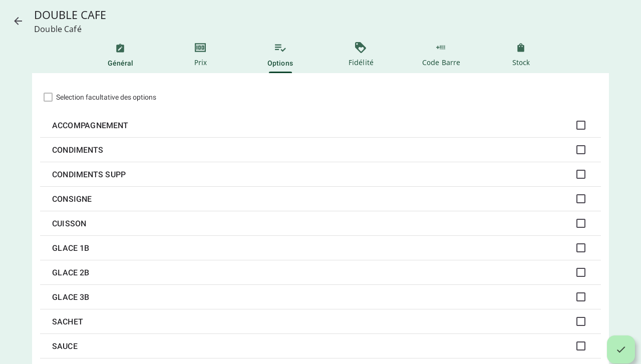Viewport: 641px width, 364px height.
Task: Click the back arrow icon
Action: pos(18,21)
